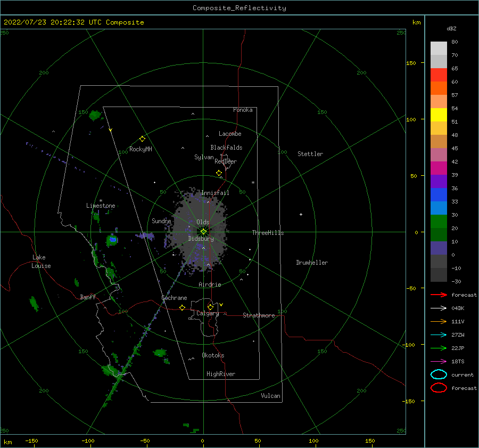Pick the light blue 30-33 dBZ swatch

point(439,208)
